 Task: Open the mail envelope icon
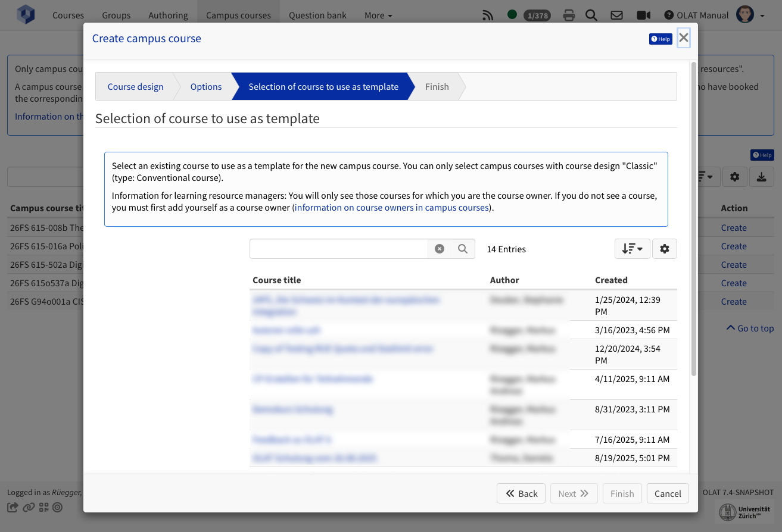click(616, 15)
